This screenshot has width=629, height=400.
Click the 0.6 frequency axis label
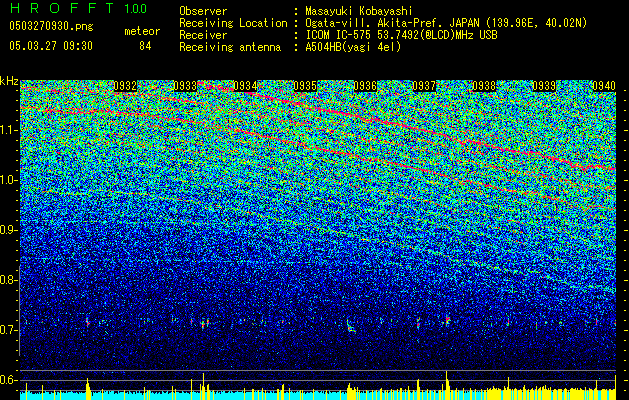tap(9, 380)
